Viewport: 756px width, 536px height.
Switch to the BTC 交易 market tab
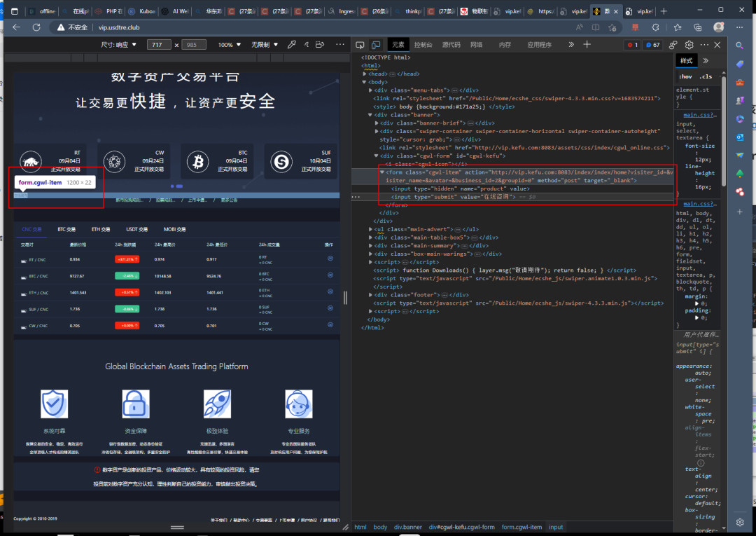pos(66,230)
